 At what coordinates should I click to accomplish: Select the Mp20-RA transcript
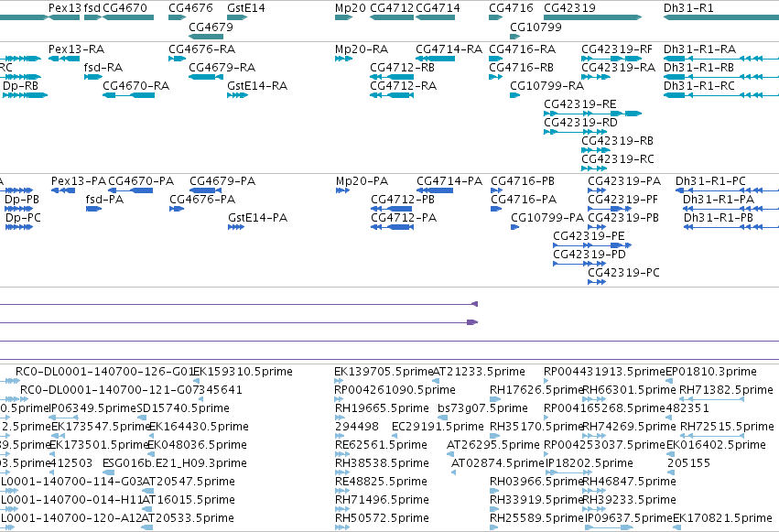343,59
